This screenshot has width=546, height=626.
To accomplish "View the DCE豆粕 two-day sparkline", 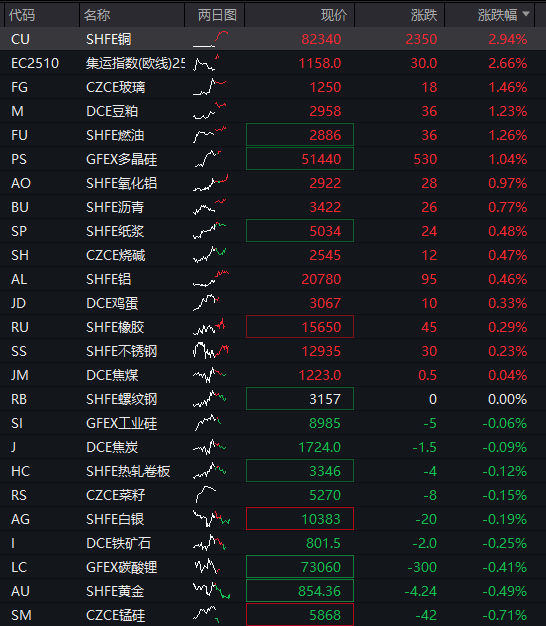I will [210, 111].
